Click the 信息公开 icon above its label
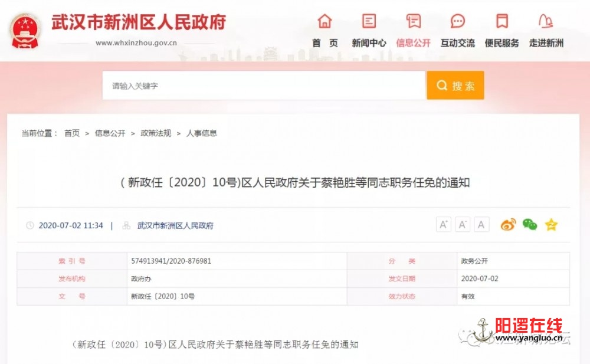This screenshot has height=364, width=590. (x=413, y=21)
